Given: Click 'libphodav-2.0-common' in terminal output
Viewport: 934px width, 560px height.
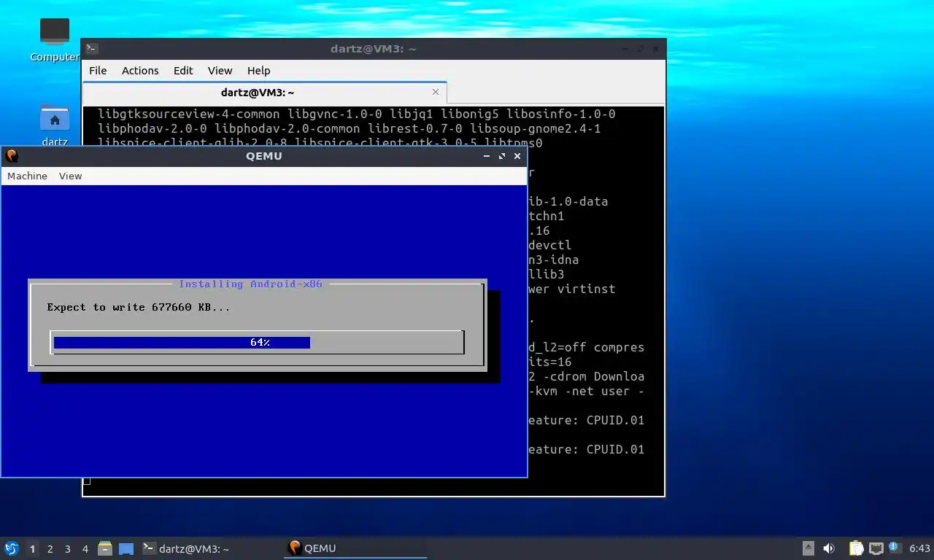Looking at the screenshot, I should point(287,128).
